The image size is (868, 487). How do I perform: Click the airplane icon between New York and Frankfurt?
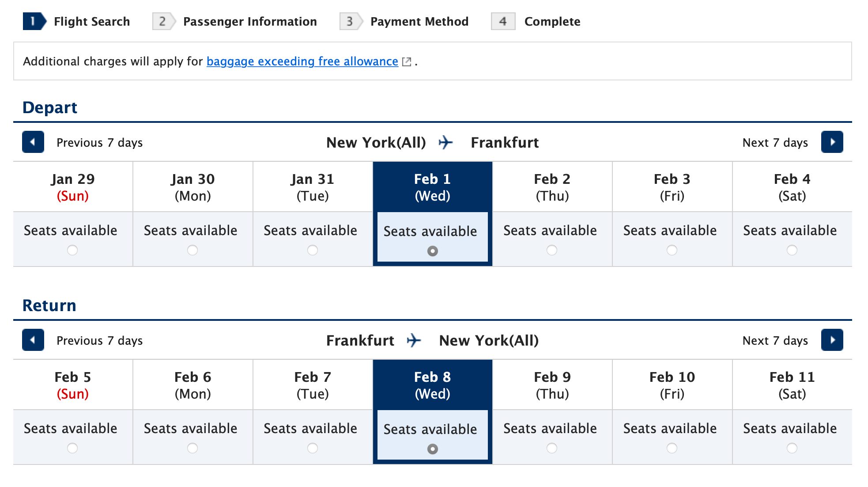coord(446,142)
